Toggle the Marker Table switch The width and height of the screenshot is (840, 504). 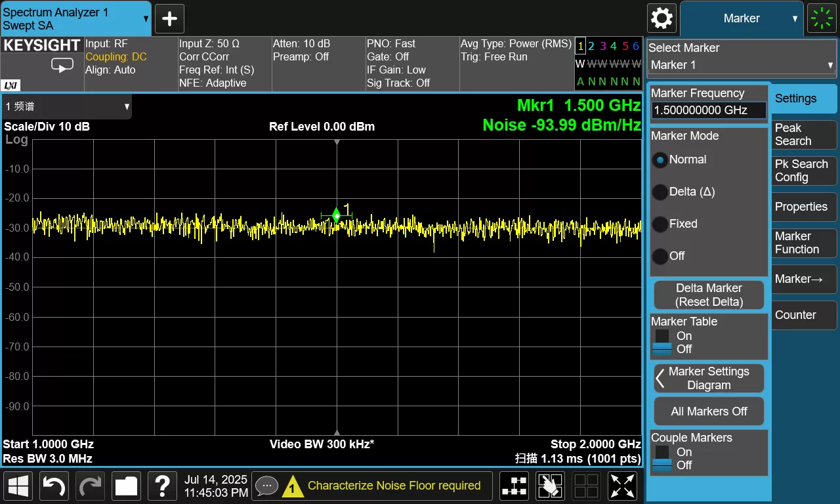click(662, 343)
